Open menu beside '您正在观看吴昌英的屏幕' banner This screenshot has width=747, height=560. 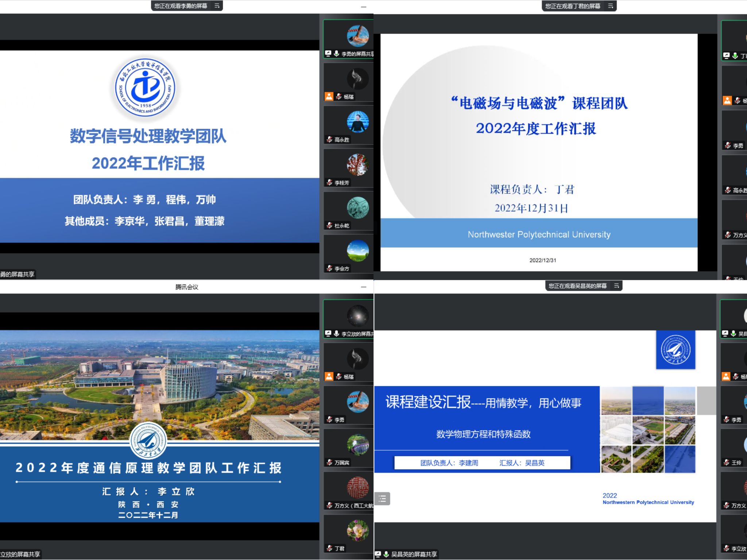(x=616, y=286)
